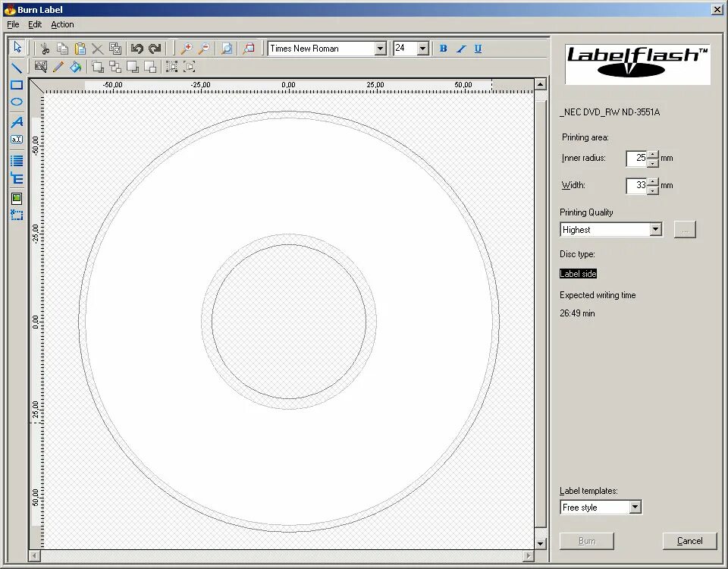Open the File menu

coord(13,24)
